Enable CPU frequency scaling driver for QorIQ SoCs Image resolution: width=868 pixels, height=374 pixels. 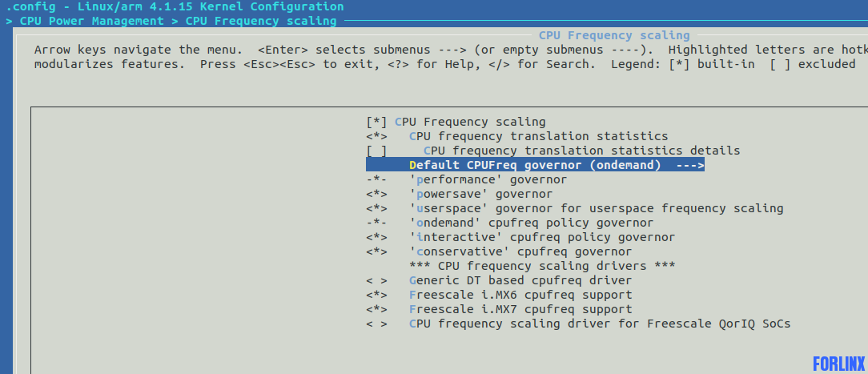[x=376, y=324]
